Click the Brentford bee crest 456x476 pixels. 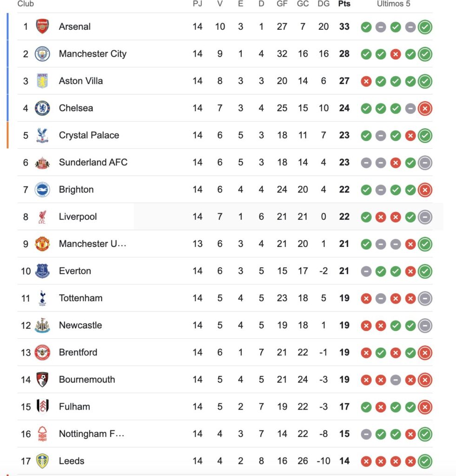coord(42,352)
